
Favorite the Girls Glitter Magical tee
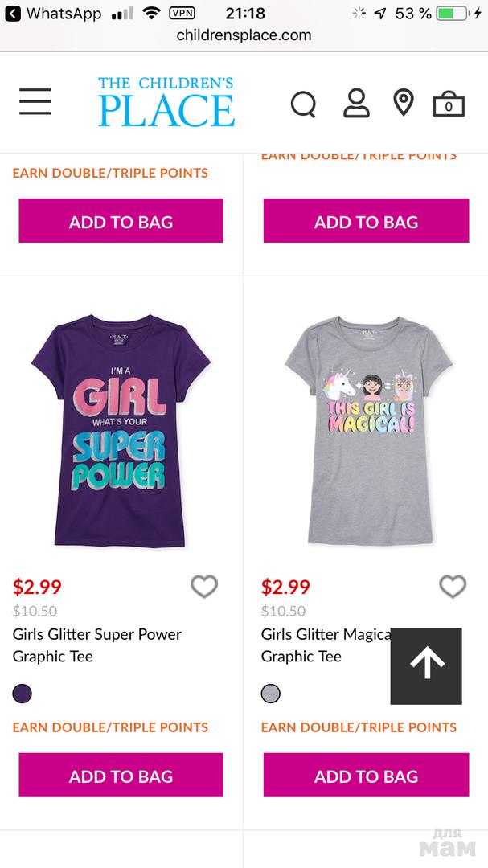pyautogui.click(x=453, y=587)
